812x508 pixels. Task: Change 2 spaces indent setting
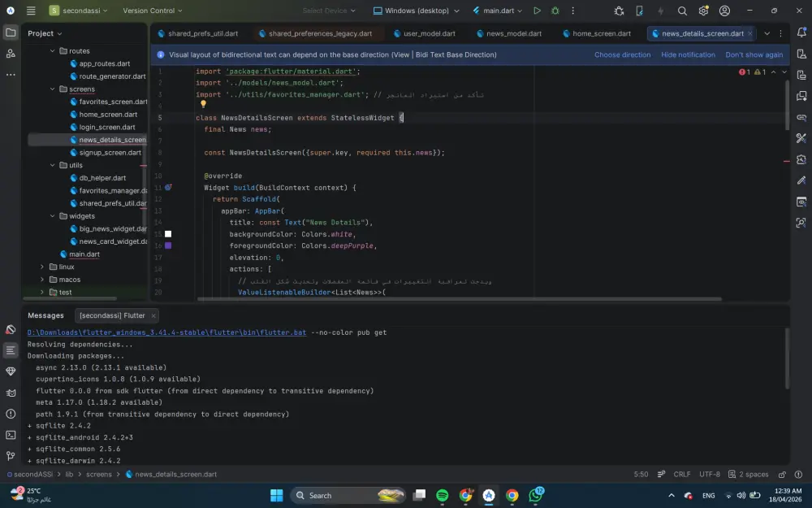coord(749,475)
